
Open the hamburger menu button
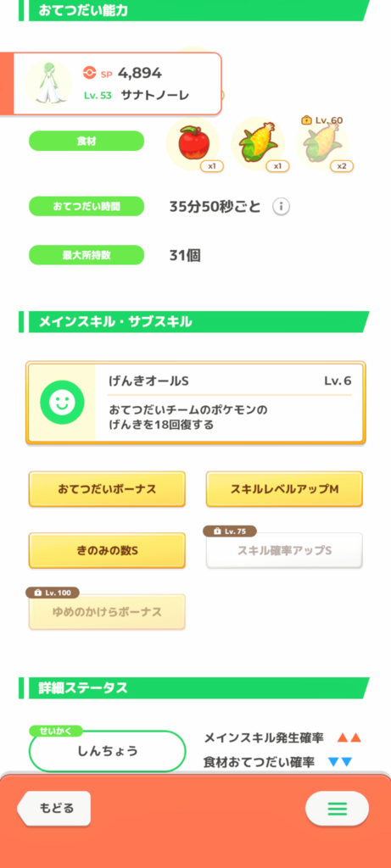click(337, 809)
